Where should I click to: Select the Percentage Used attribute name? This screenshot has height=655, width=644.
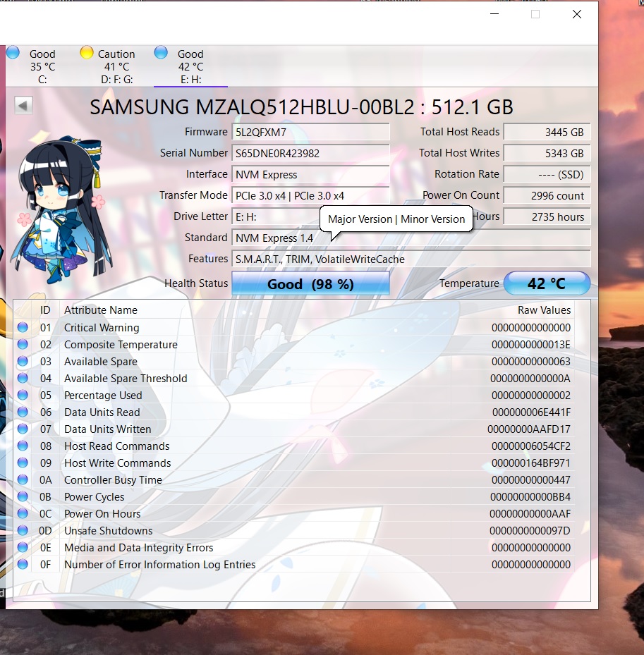coord(103,395)
